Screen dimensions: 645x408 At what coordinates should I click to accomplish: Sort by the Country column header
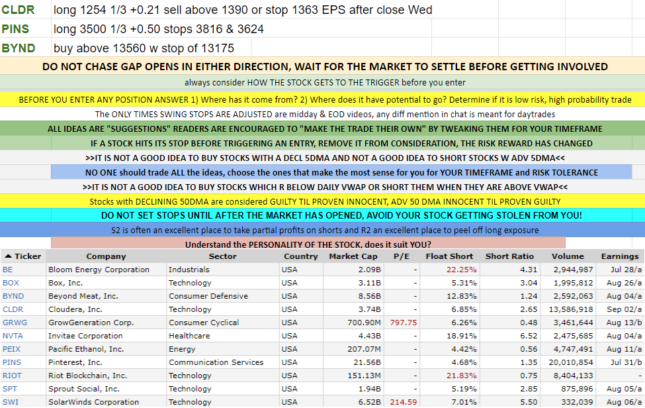point(301,256)
